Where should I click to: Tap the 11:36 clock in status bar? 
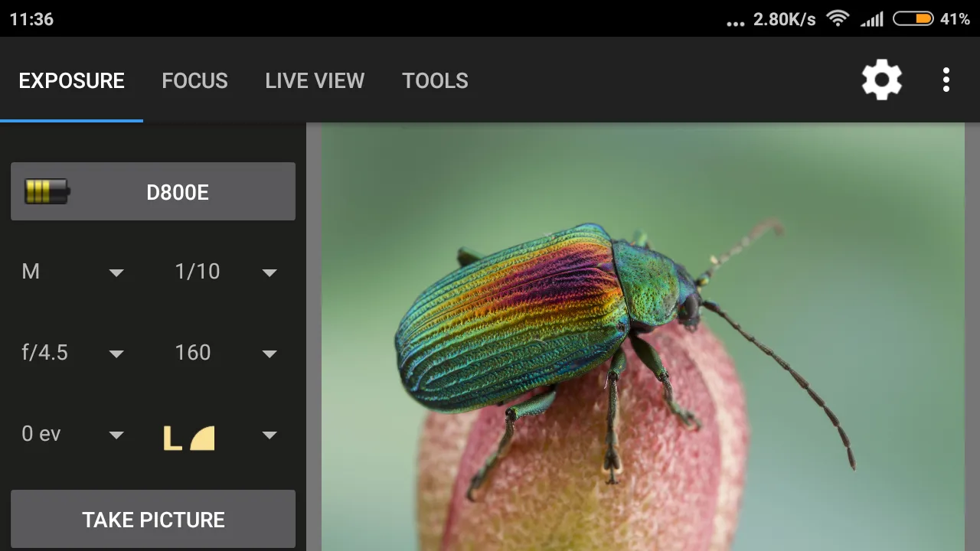pyautogui.click(x=31, y=19)
